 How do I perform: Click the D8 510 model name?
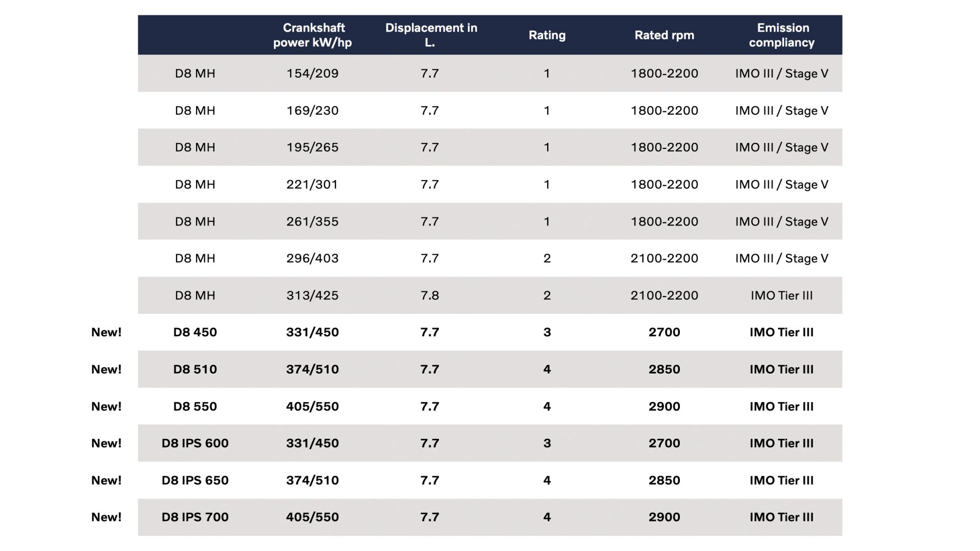195,369
